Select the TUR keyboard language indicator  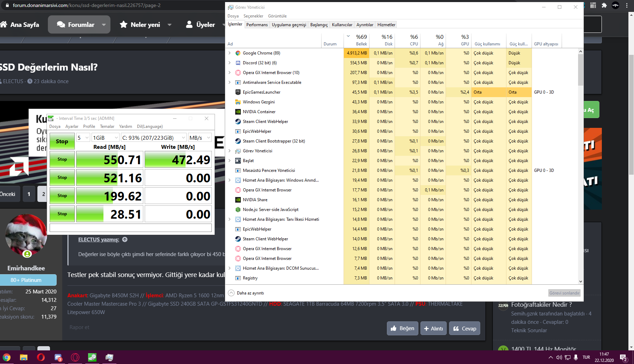[586, 357]
